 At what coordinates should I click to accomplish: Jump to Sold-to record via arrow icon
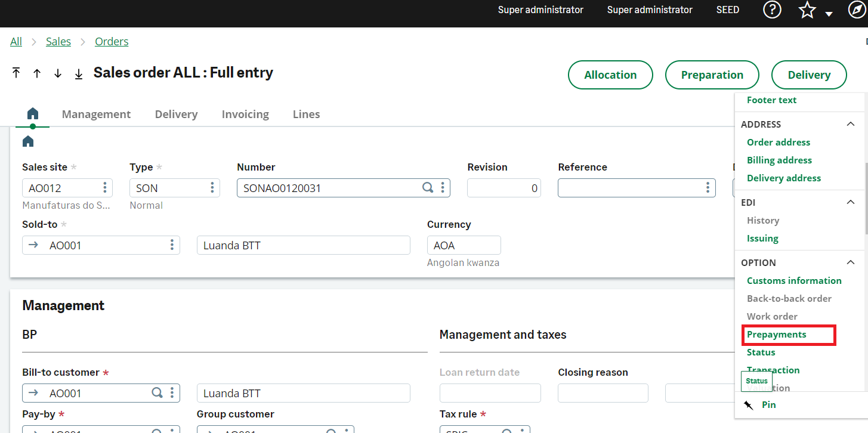[x=33, y=245]
